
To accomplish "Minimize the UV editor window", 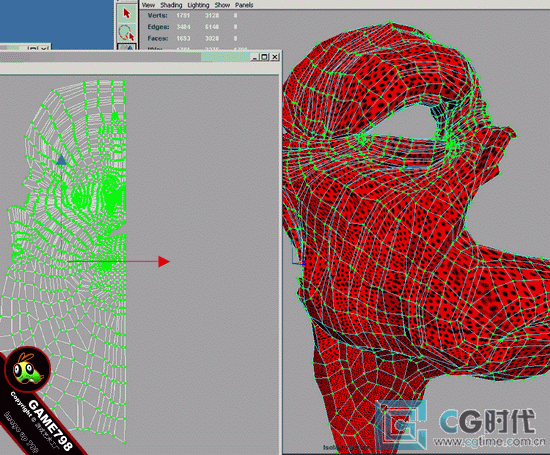I will point(256,57).
